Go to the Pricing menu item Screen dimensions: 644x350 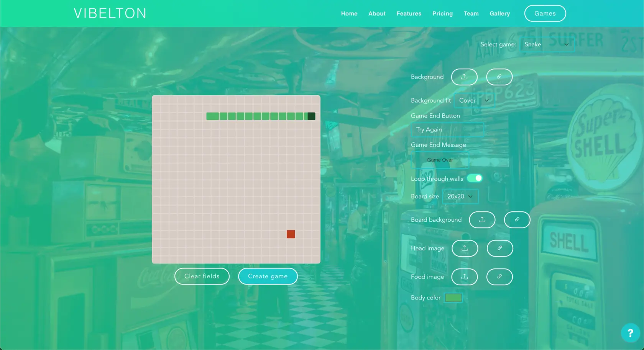click(442, 13)
